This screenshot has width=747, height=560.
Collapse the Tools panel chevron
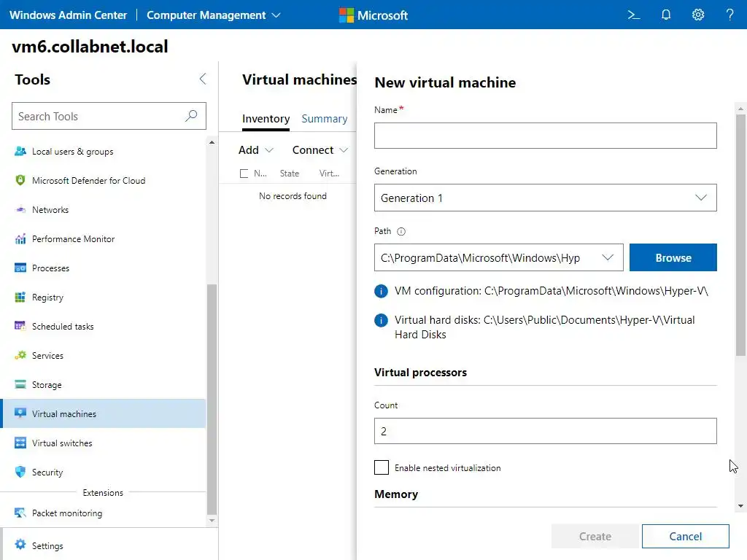pos(203,79)
